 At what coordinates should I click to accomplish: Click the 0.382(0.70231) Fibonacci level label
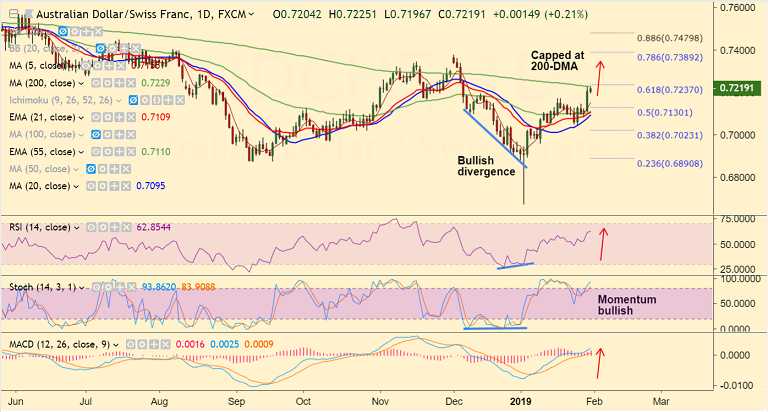coord(670,135)
